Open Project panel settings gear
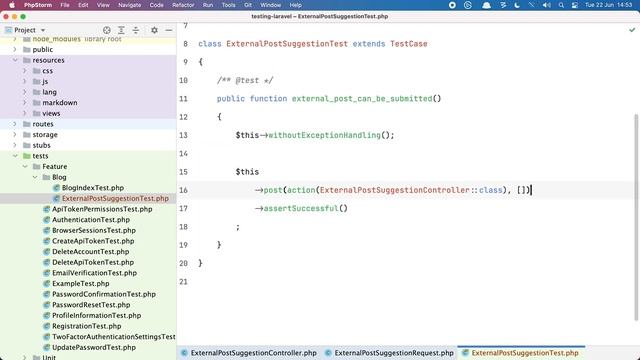 [154, 30]
